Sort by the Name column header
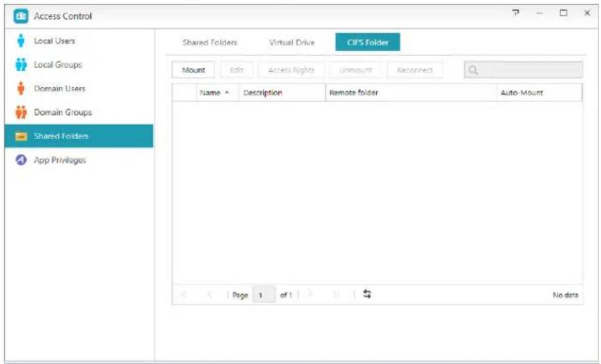 click(218, 93)
